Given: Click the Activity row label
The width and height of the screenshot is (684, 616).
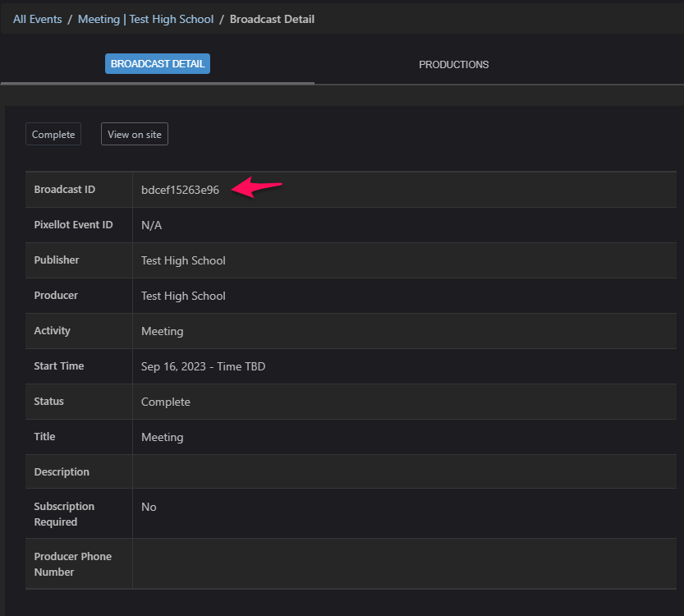Looking at the screenshot, I should point(52,331).
